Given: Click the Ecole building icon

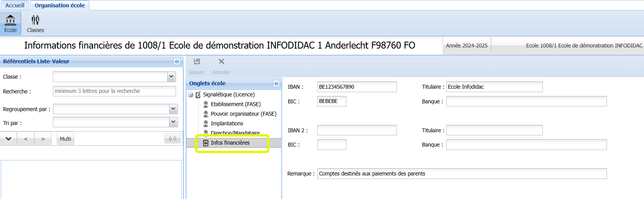Looking at the screenshot, I should click(10, 20).
